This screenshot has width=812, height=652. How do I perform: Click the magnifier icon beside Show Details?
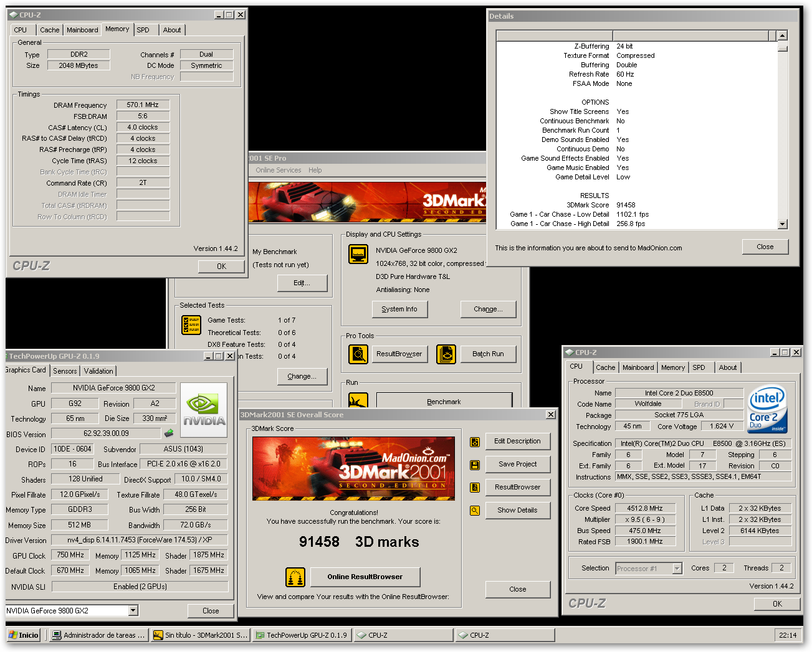pyautogui.click(x=475, y=511)
